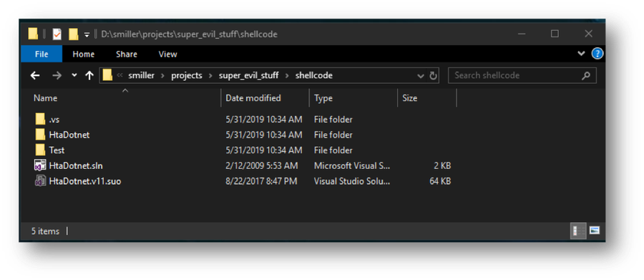
Task: Select HtaDotnet.sln file name
Action: 76,165
